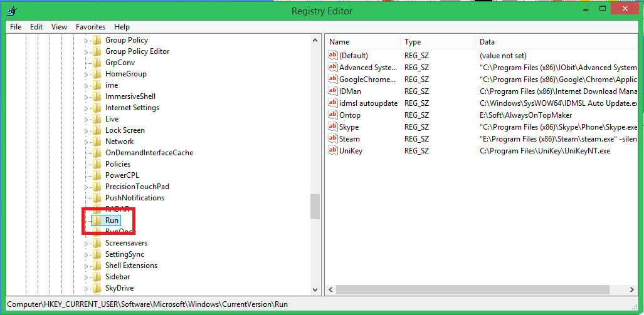Expand the HomeGroup key
Screen dimensions: 644x315
86,75
